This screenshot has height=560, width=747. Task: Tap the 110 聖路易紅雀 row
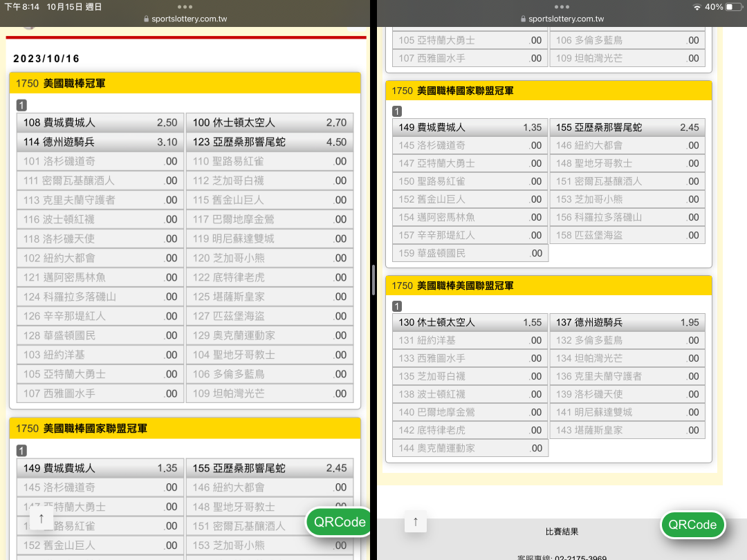[x=270, y=161]
